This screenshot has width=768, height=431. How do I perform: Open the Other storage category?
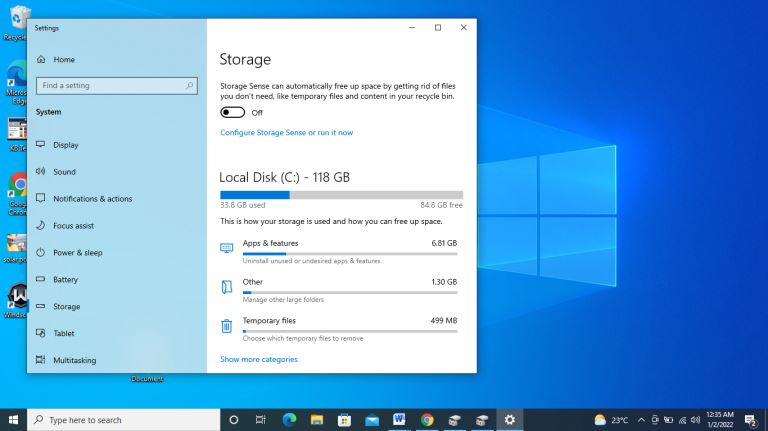pyautogui.click(x=339, y=290)
